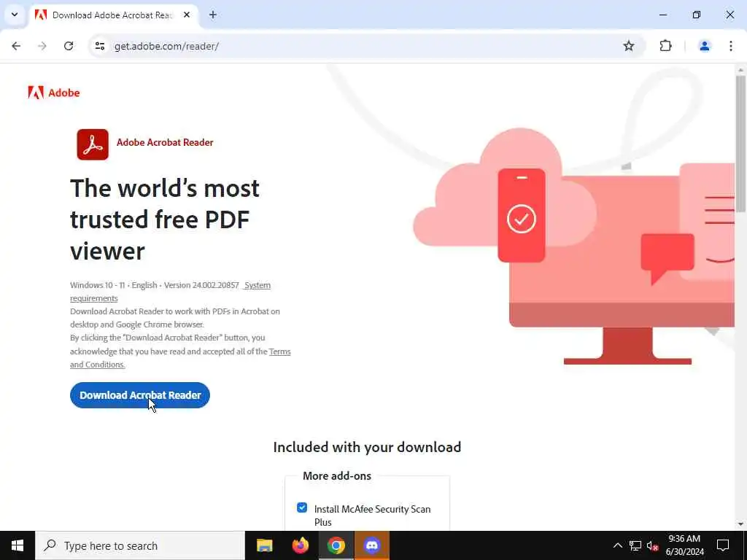Viewport: 747px width, 560px height.
Task: Open Firefox from the taskbar
Action: point(300,545)
